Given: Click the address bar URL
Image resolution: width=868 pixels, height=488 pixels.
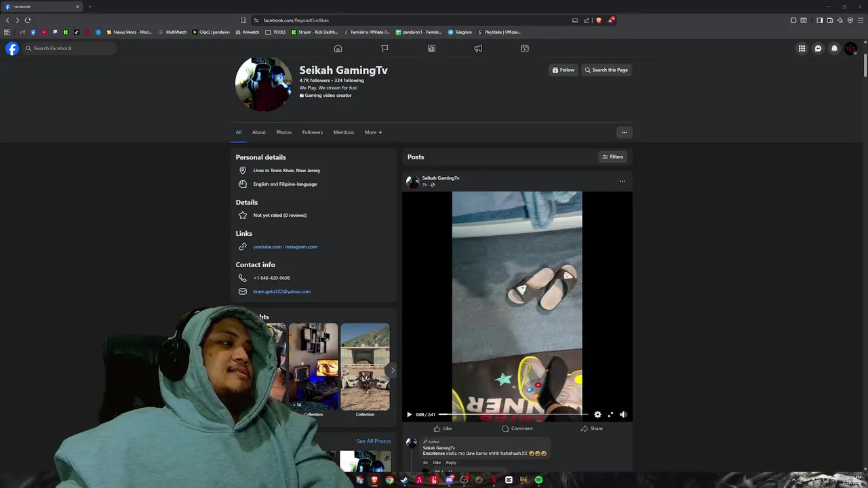Looking at the screenshot, I should pos(296,20).
